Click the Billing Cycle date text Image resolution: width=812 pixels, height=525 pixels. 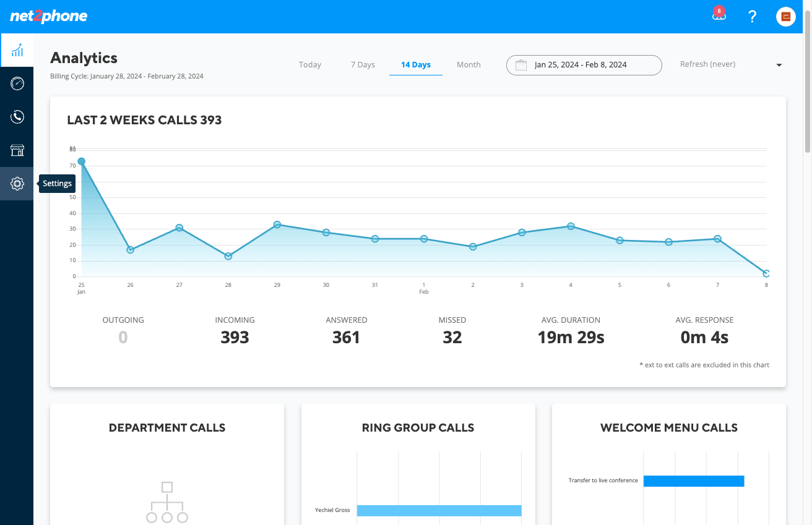(x=127, y=77)
